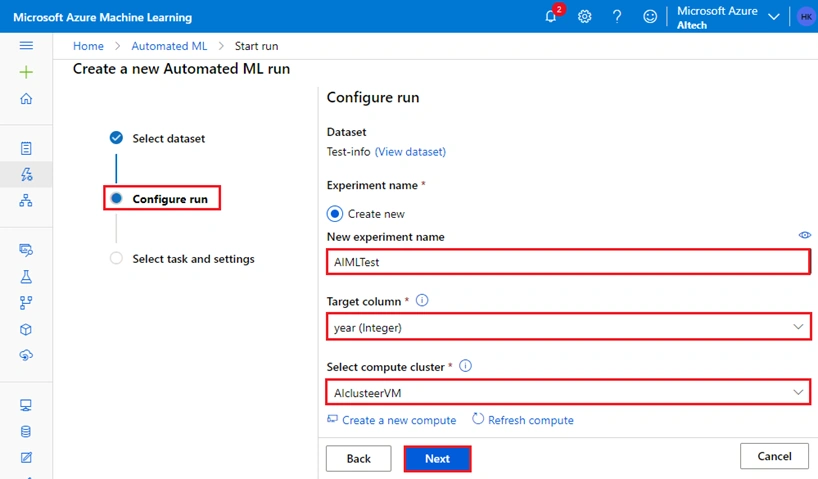Click the green plus create-new icon
This screenshot has width=818, height=479.
coord(26,72)
